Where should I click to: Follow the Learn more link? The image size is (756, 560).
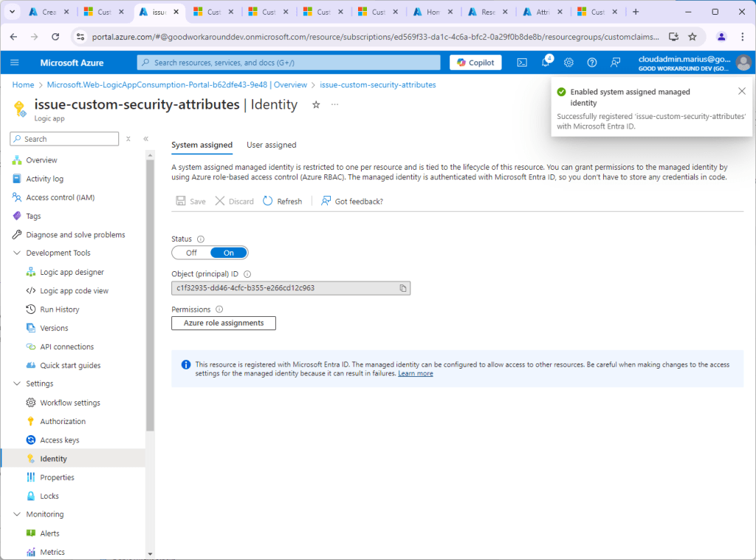(415, 374)
